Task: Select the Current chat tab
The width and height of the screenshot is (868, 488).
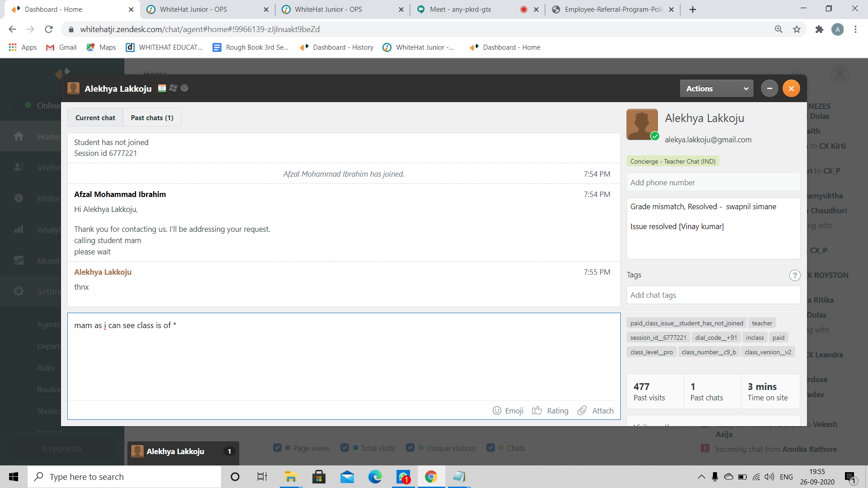Action: click(95, 117)
